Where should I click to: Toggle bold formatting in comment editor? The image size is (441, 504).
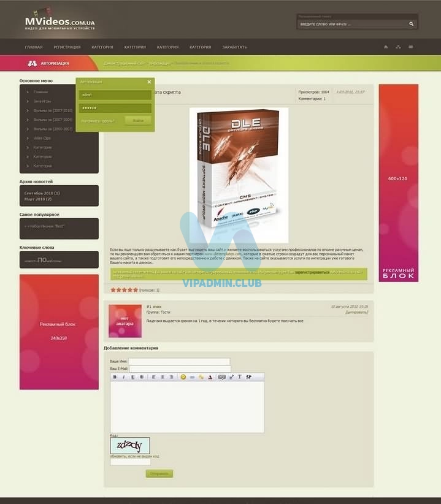click(x=115, y=376)
